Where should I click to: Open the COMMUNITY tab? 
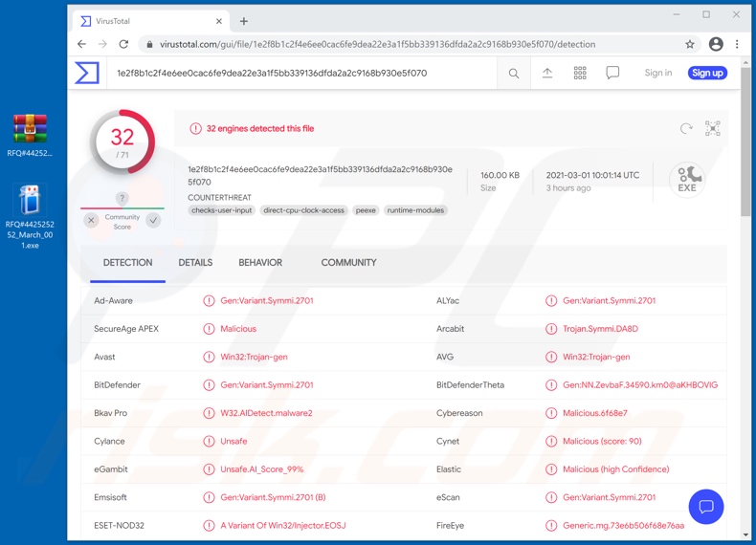(x=348, y=263)
